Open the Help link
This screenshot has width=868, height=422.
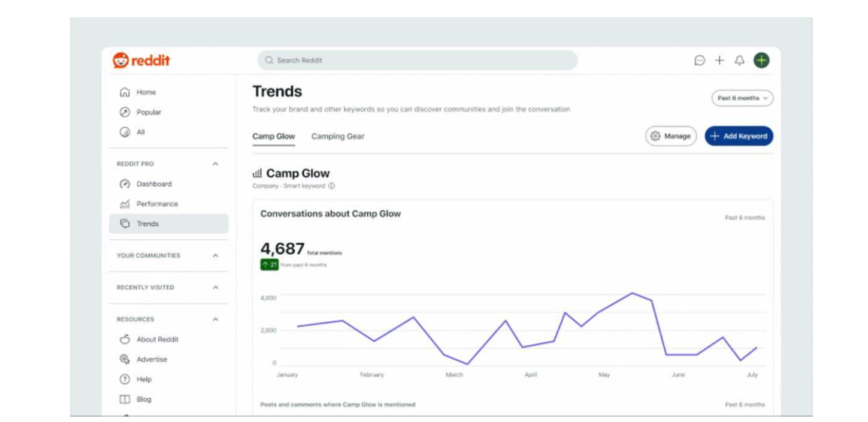[x=144, y=379]
